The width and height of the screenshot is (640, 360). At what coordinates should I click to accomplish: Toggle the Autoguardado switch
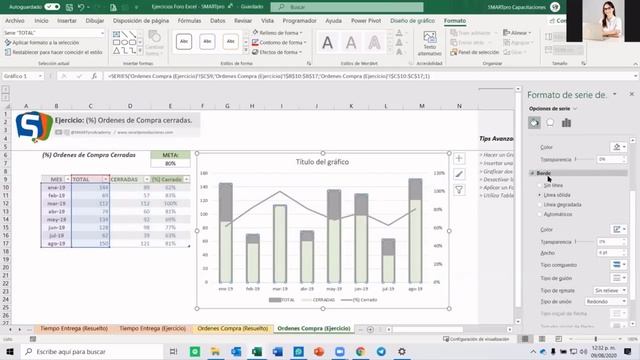pos(52,7)
